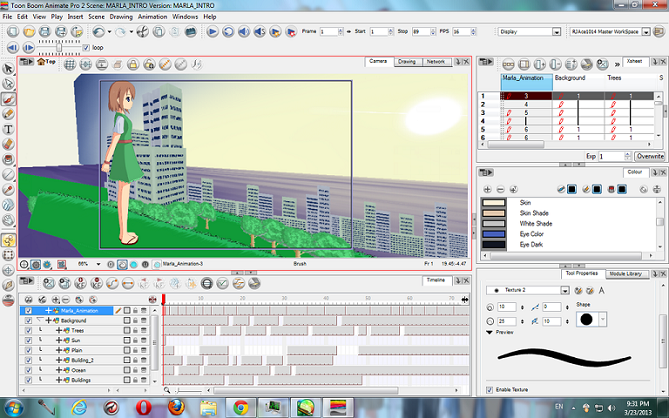The width and height of the screenshot is (669, 418).
Task: Disable the Trees layer checkbox
Action: click(28, 330)
